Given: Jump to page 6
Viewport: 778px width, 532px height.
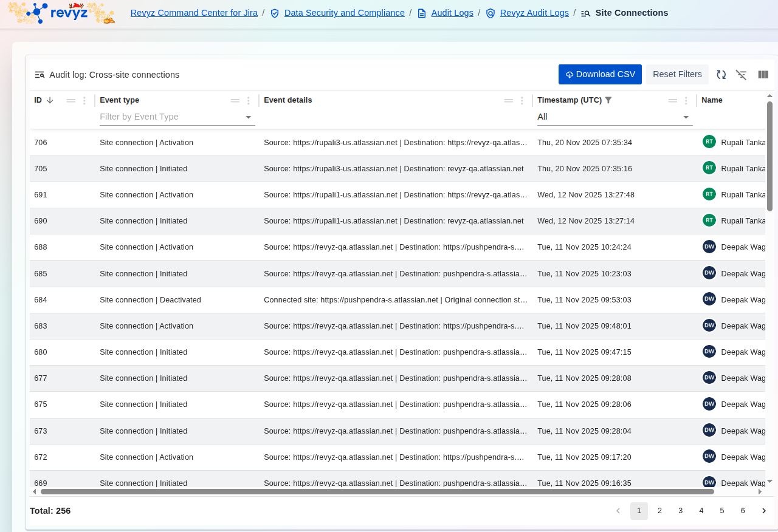Looking at the screenshot, I should pyautogui.click(x=743, y=511).
